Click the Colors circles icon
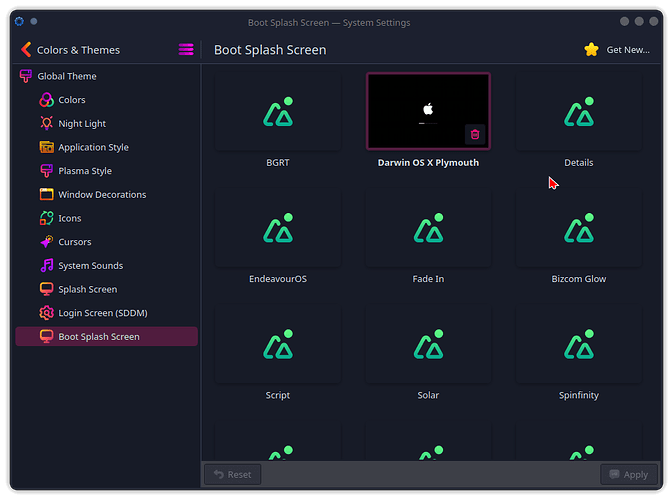Screen dimensions: 672x500 (46, 100)
